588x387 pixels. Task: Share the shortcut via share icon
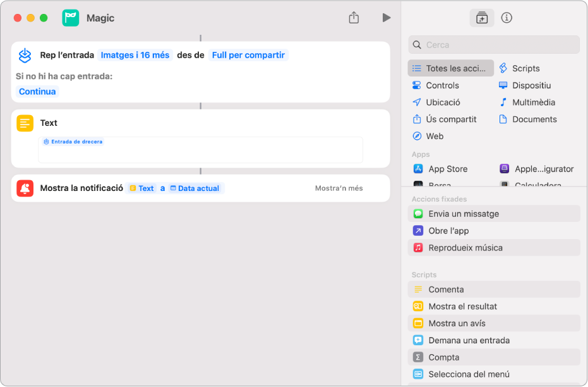tap(354, 17)
